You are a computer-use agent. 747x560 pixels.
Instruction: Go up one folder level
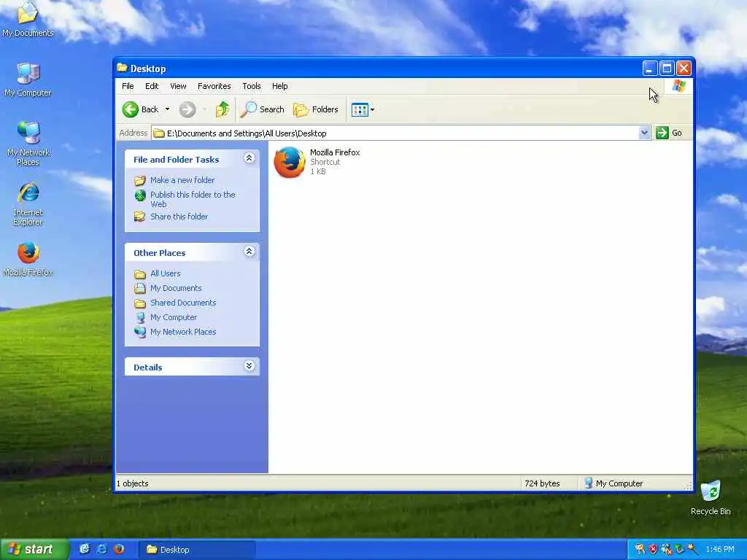pyautogui.click(x=222, y=109)
